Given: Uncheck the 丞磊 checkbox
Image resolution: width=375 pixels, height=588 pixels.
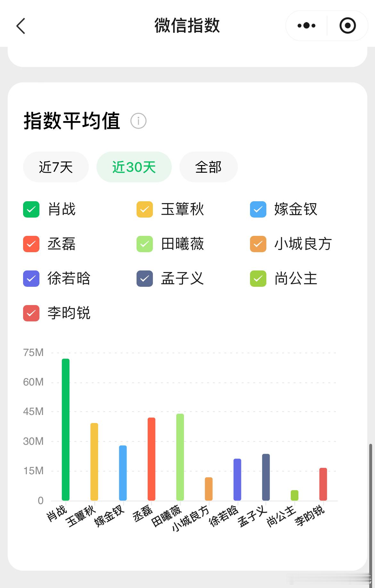Looking at the screenshot, I should pos(31,244).
